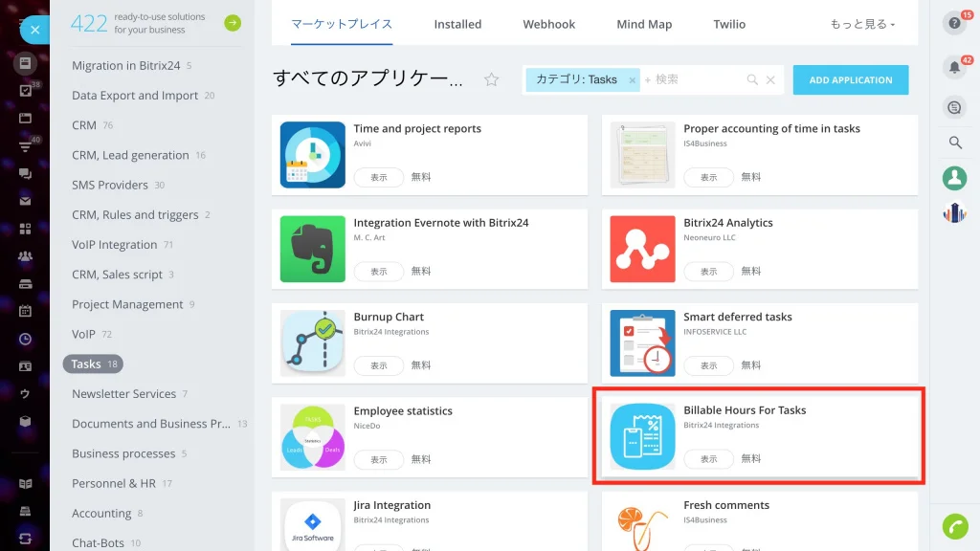Open the Evernote elephant app icon
This screenshot has width=980, height=551.
click(x=313, y=249)
